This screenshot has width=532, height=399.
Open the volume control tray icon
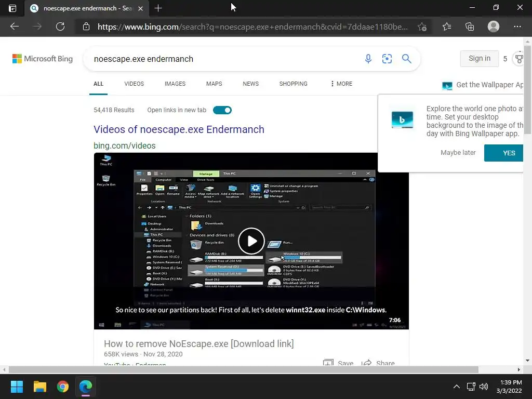pos(484,387)
